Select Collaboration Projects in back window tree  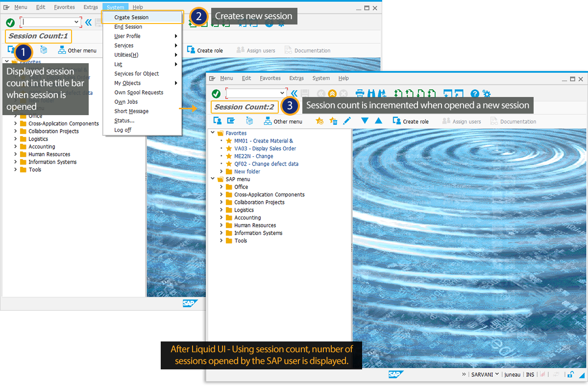click(53, 131)
